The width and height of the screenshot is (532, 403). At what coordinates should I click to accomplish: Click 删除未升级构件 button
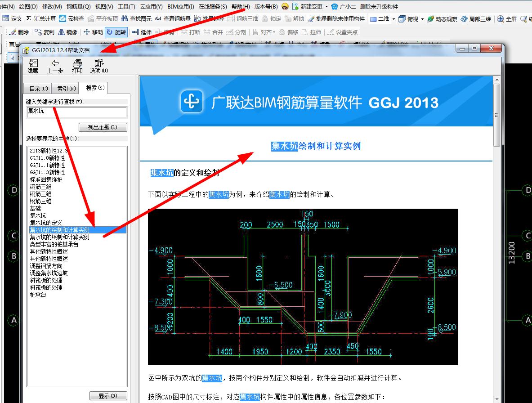(379, 6)
